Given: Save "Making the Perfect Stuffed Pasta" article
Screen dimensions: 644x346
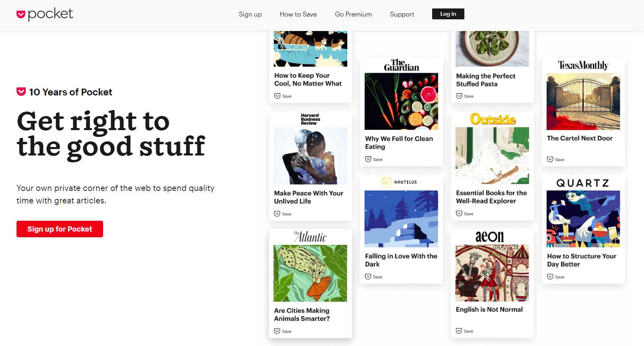Looking at the screenshot, I should (465, 96).
